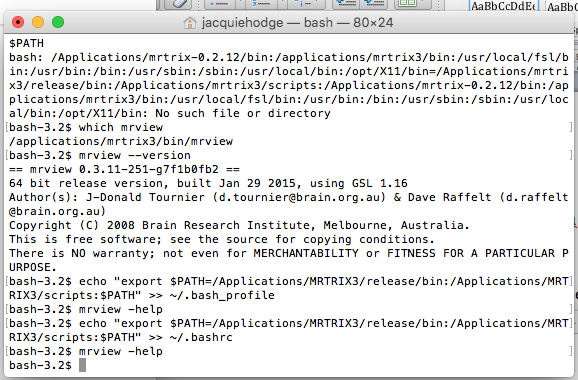Select the multilevel list icon
This screenshot has width=578, height=380.
pos(304,3)
